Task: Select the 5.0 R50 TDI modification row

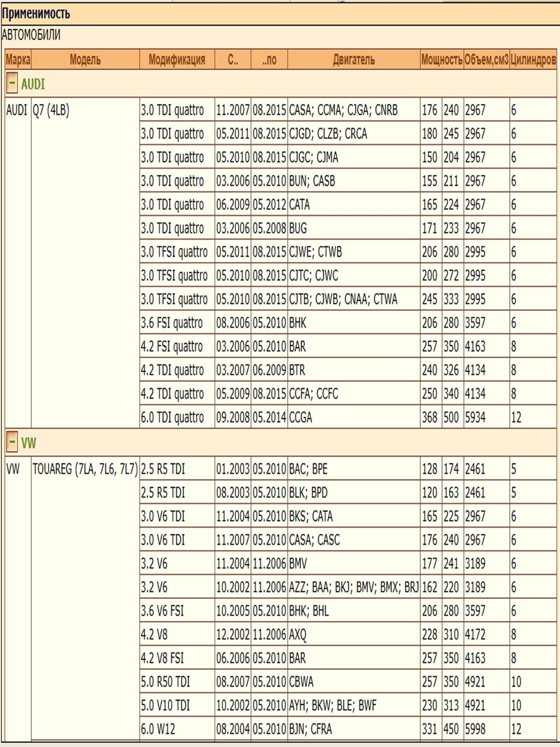Action: [165, 682]
